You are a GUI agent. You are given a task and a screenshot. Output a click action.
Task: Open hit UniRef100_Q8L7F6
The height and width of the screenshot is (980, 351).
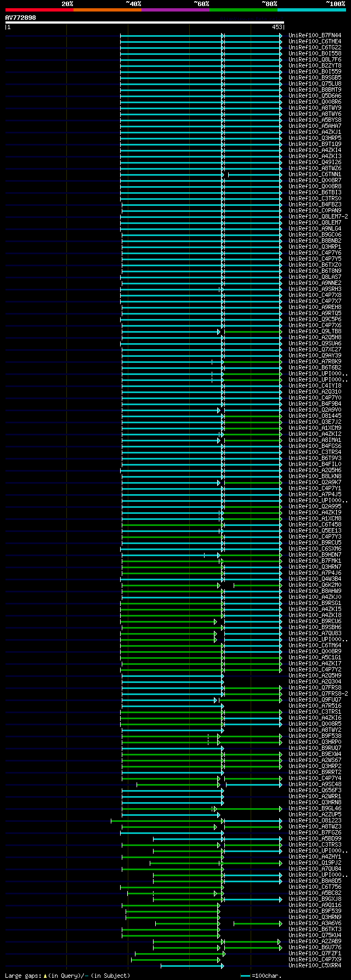pyautogui.click(x=315, y=59)
